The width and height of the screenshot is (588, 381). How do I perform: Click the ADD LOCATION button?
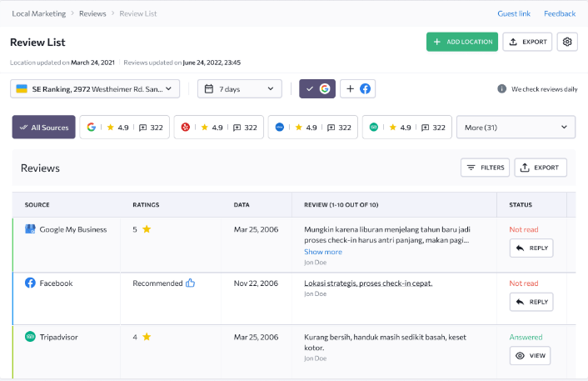pos(462,42)
